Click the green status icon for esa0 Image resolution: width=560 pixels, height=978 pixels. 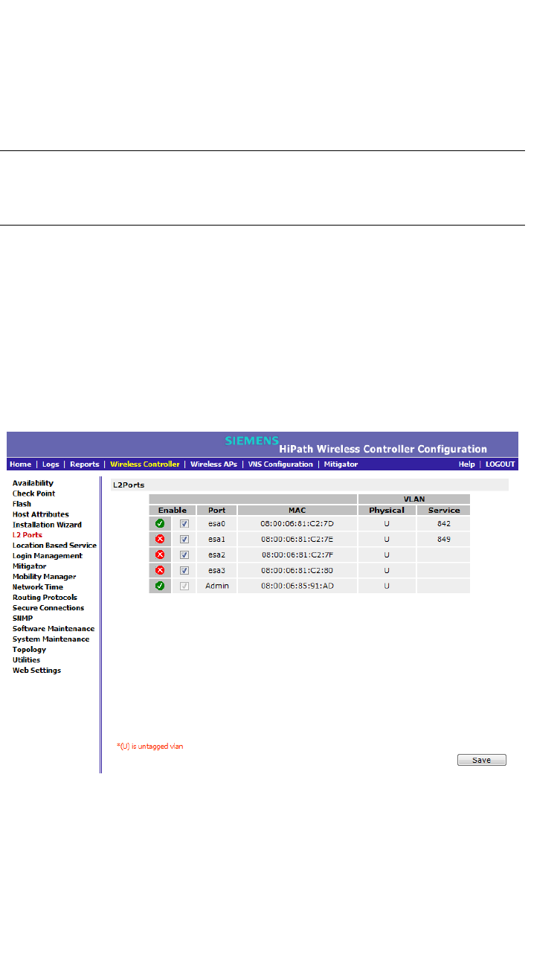(x=160, y=524)
